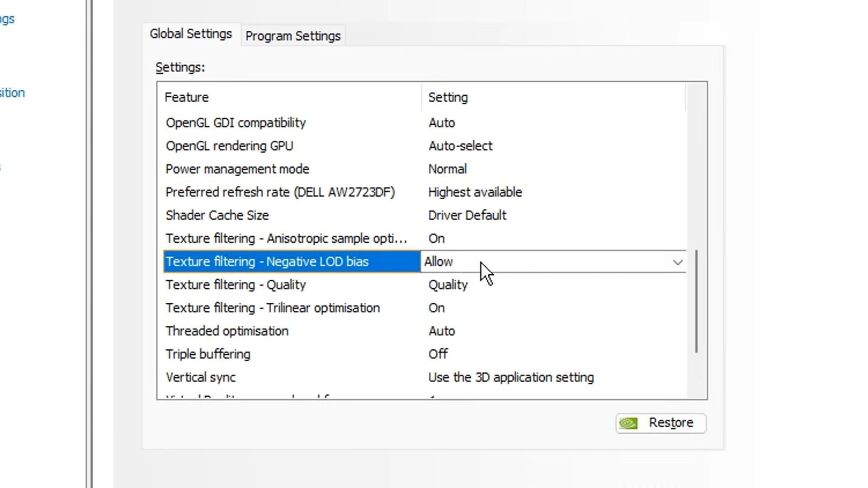The width and height of the screenshot is (868, 488).
Task: Switch to the Program Settings tab
Action: (x=292, y=36)
